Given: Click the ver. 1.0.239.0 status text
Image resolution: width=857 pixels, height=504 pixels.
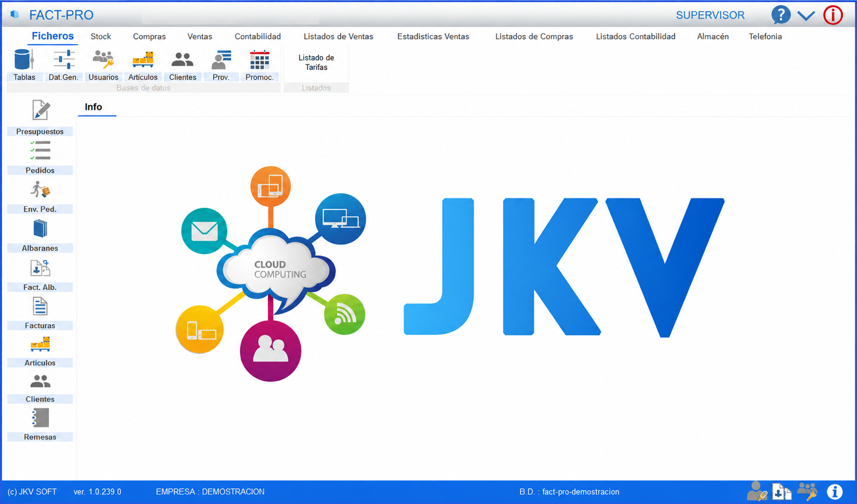Looking at the screenshot, I should click(x=97, y=491).
